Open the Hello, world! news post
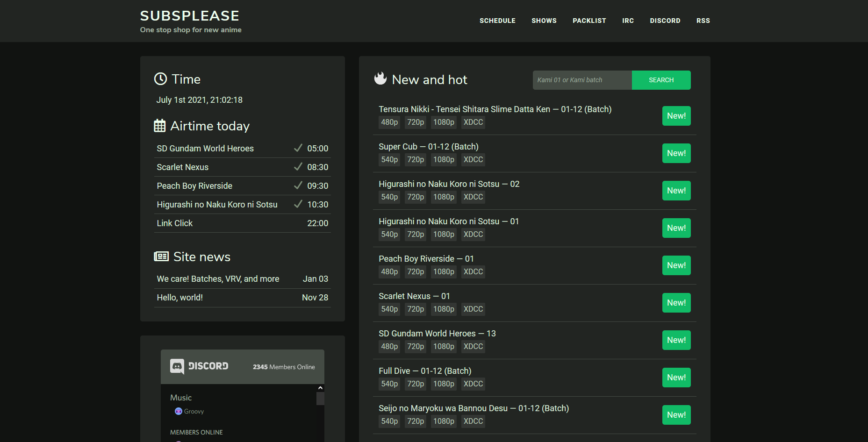This screenshot has width=868, height=442. pos(180,297)
